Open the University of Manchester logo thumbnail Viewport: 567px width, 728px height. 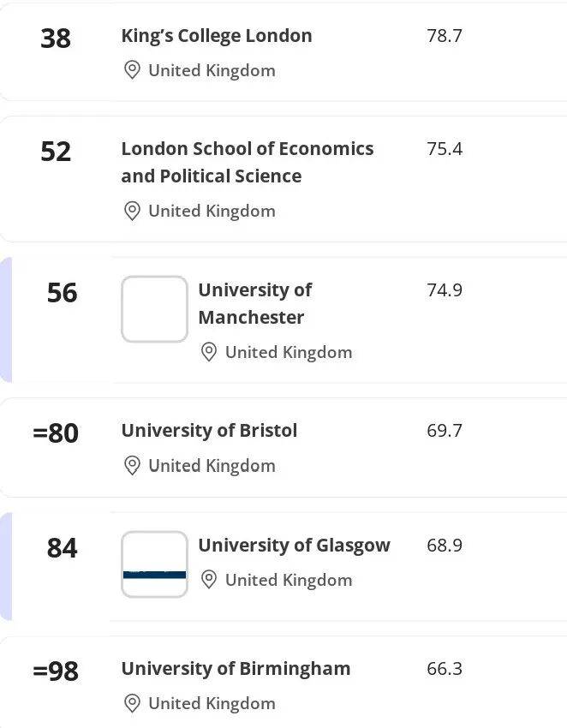(154, 309)
